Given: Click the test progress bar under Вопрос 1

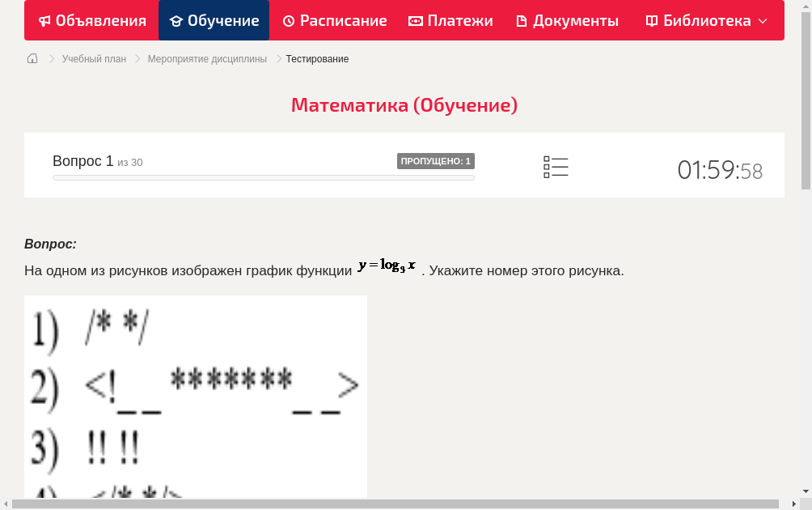Looking at the screenshot, I should click(263, 177).
